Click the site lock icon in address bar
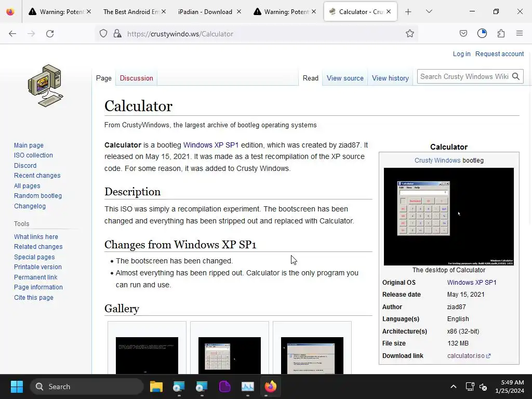 [117, 34]
